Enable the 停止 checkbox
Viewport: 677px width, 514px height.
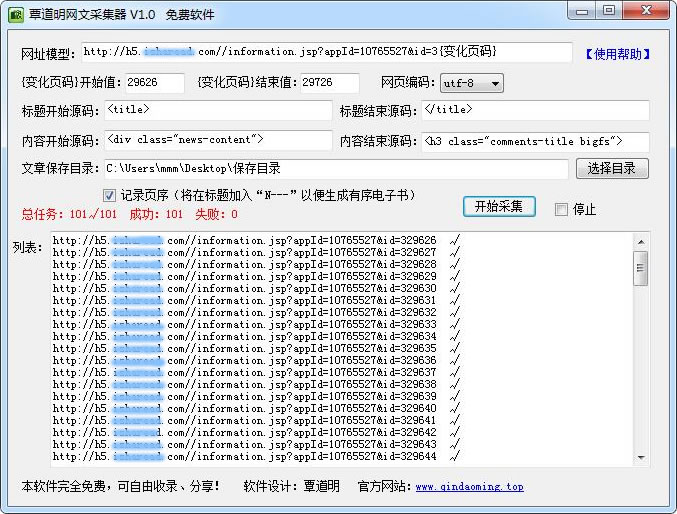(x=561, y=209)
